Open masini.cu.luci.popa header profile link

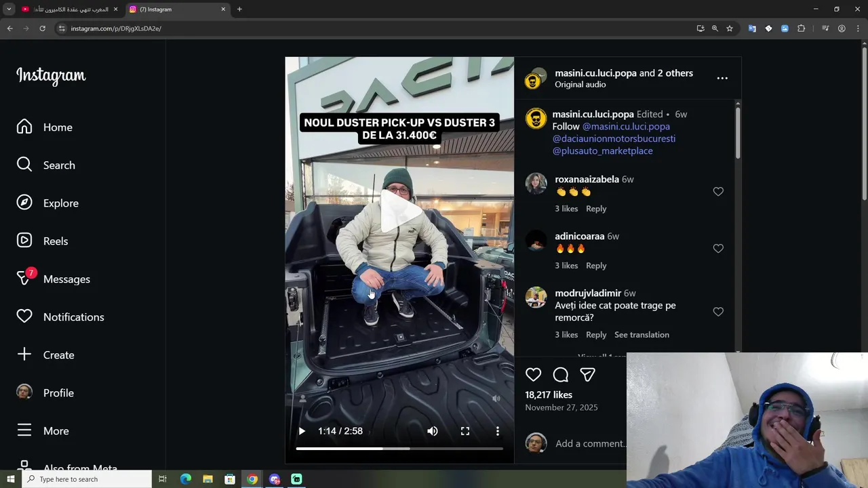tap(595, 73)
